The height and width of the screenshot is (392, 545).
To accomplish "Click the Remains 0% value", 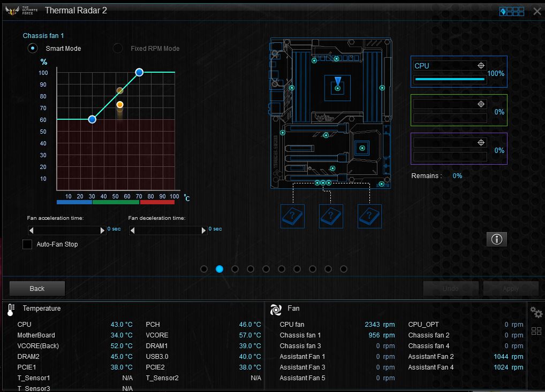I will [x=457, y=176].
